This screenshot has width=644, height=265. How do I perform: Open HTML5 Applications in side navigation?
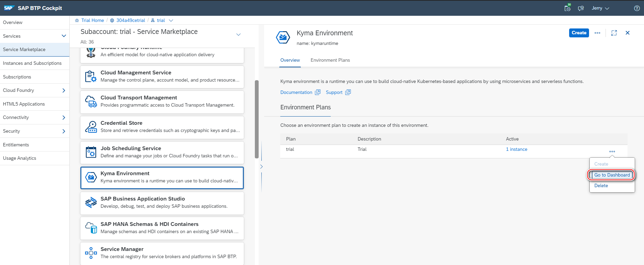click(35, 104)
